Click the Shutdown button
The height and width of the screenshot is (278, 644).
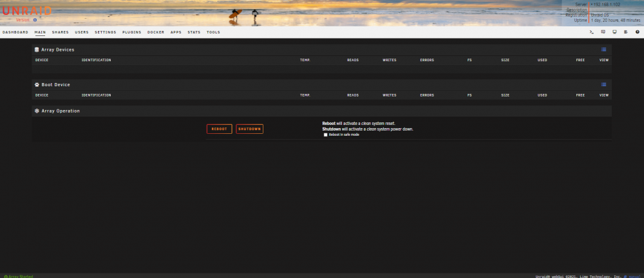point(250,129)
